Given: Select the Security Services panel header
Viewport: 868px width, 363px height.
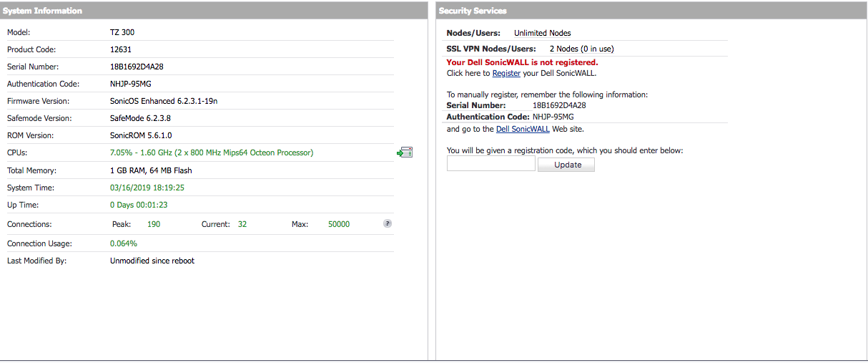Looking at the screenshot, I should tap(651, 11).
